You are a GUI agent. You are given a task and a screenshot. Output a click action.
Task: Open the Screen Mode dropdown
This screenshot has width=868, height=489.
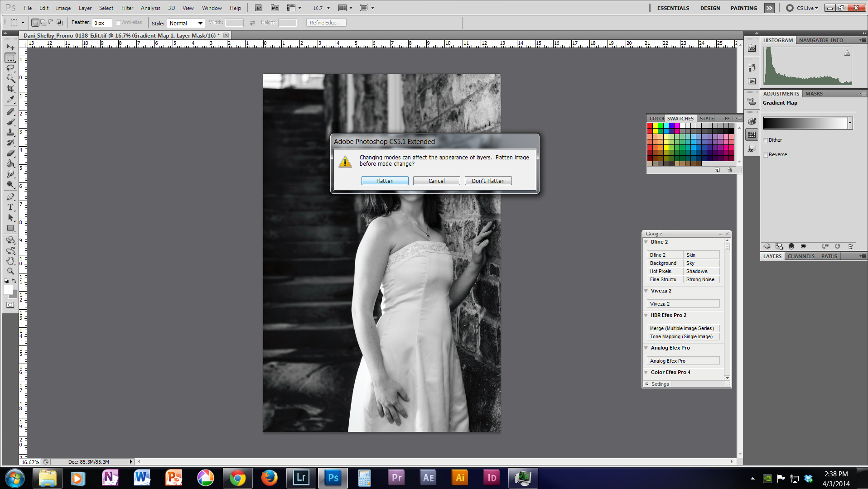click(367, 8)
